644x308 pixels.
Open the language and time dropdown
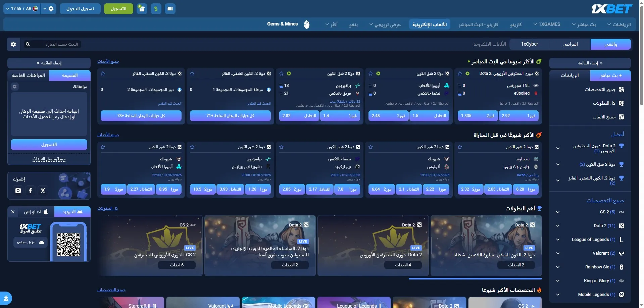click(x=22, y=9)
